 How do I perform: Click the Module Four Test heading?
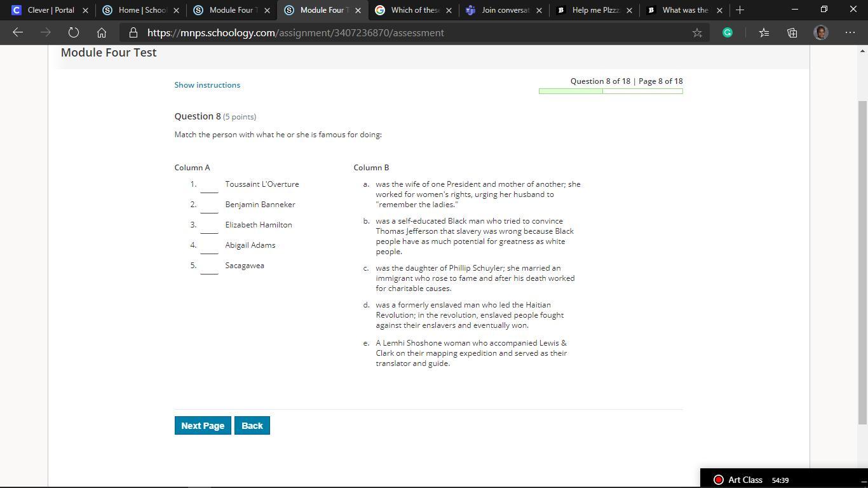click(x=109, y=53)
